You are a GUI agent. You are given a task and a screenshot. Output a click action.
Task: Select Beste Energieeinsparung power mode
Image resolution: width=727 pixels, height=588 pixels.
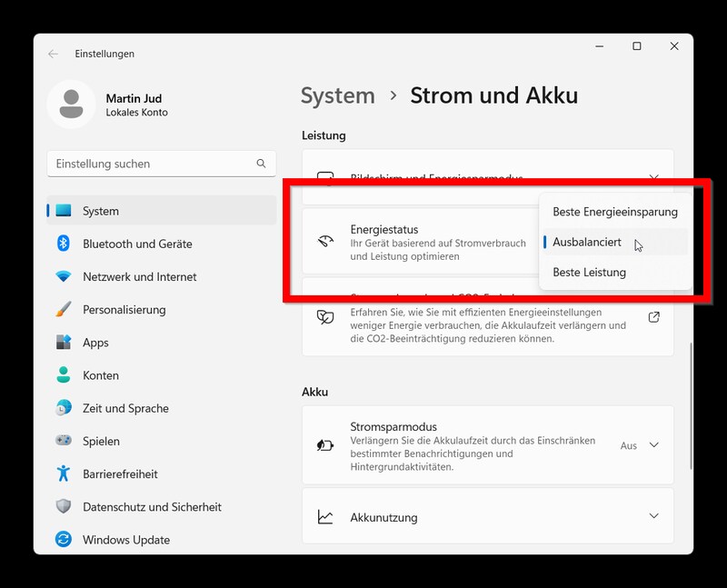[614, 212]
